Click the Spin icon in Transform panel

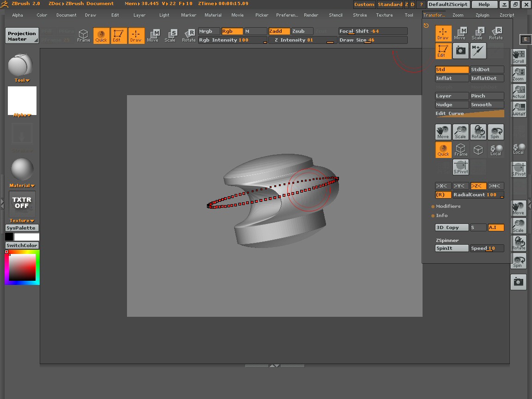(496, 133)
